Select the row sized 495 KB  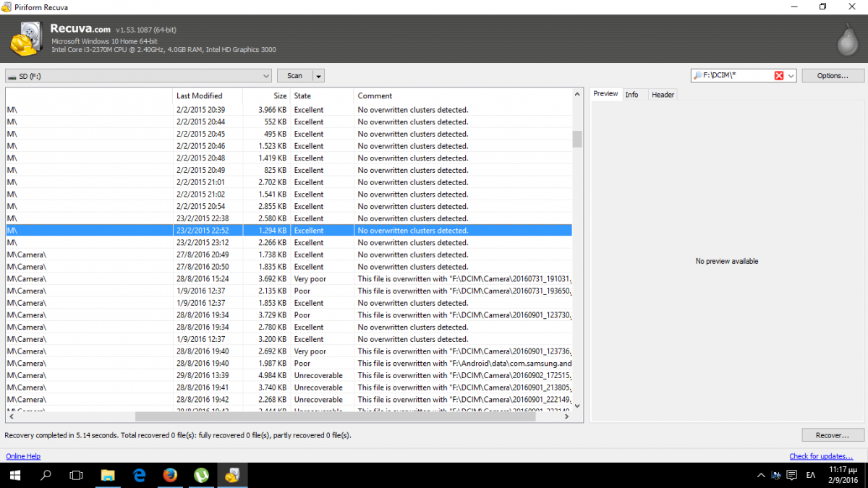[289, 134]
